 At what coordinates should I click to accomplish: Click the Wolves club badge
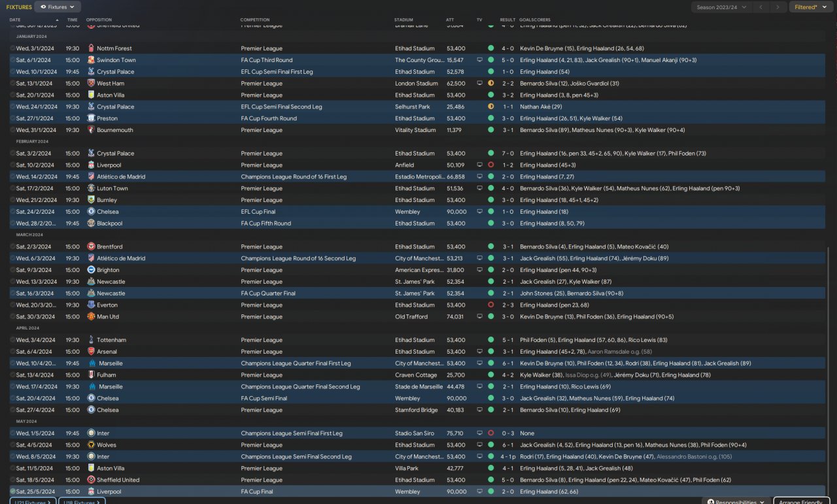[91, 445]
